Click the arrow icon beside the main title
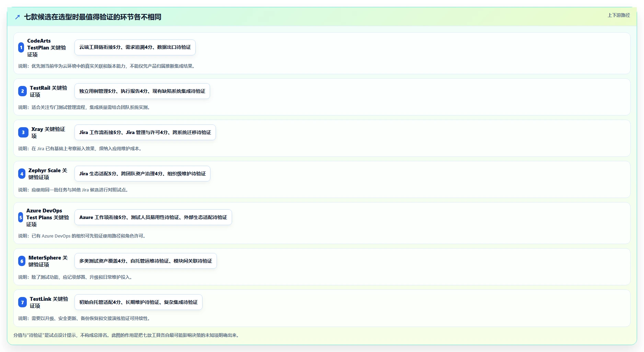The height and width of the screenshot is (352, 644). (18, 17)
